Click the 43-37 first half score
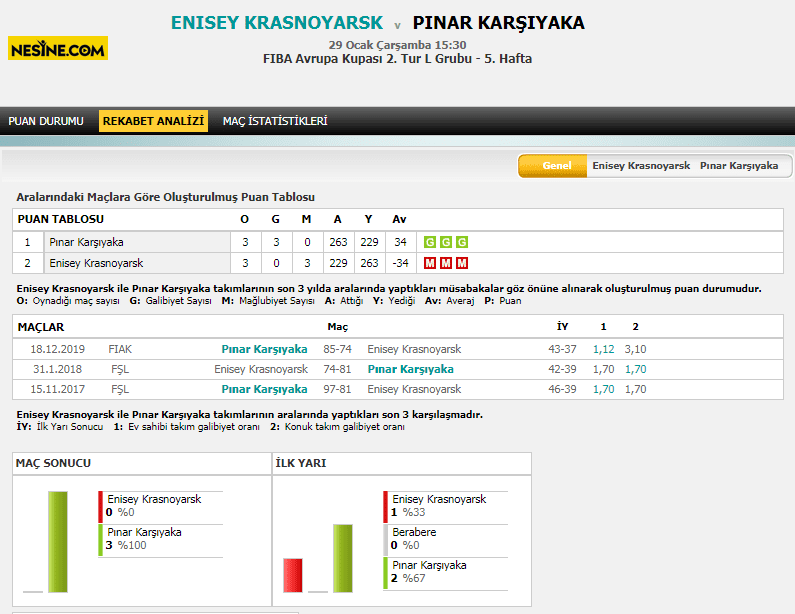 tap(562, 349)
